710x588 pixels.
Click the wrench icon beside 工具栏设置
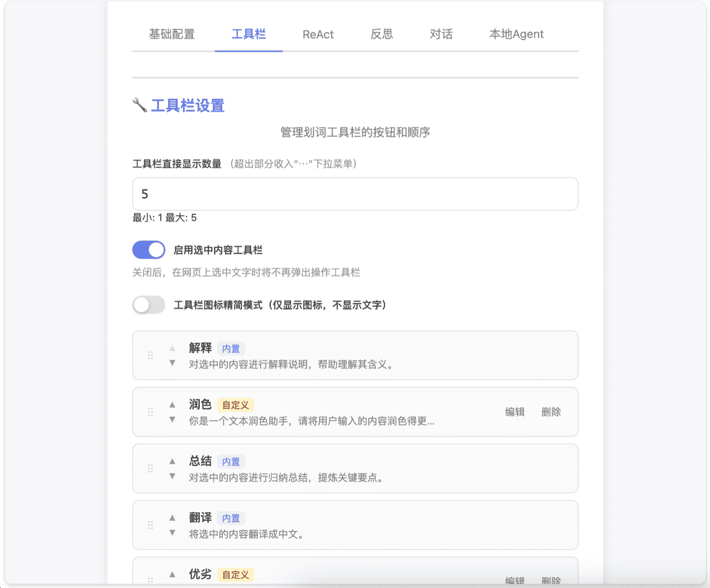(139, 105)
